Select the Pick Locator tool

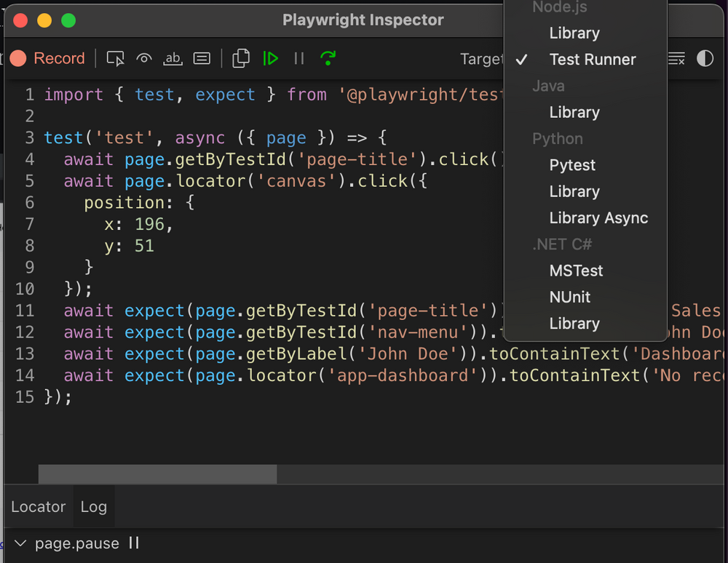tap(115, 58)
